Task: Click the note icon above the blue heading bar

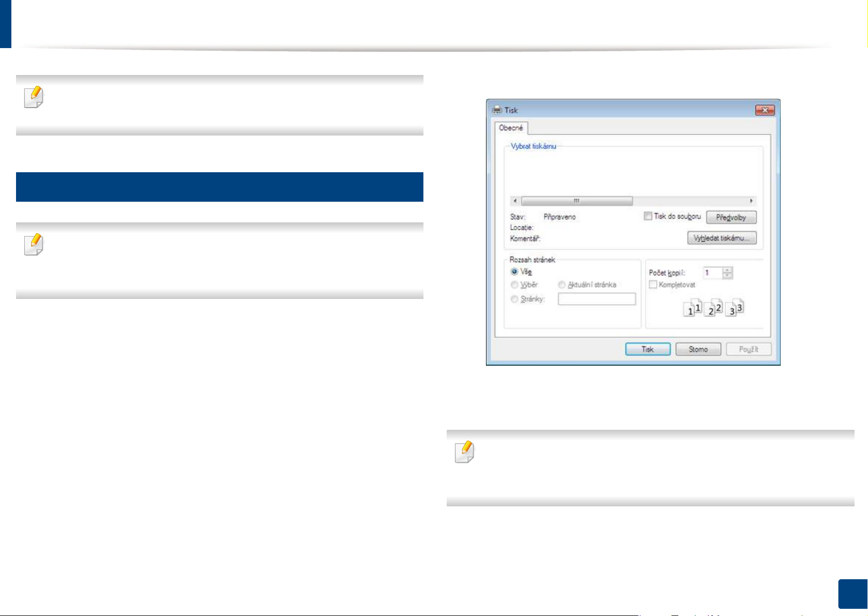Action: coord(34,97)
